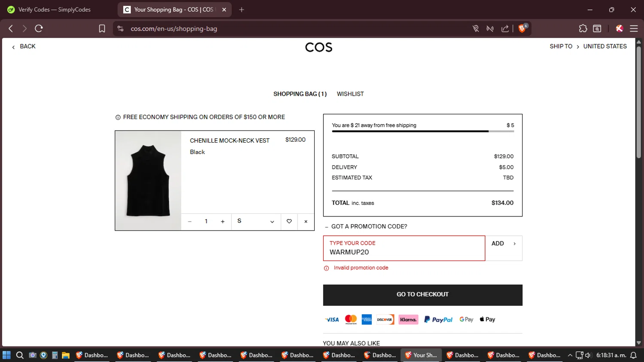The height and width of the screenshot is (362, 644).
Task: Reload the page with the refresh icon
Action: click(39, 28)
